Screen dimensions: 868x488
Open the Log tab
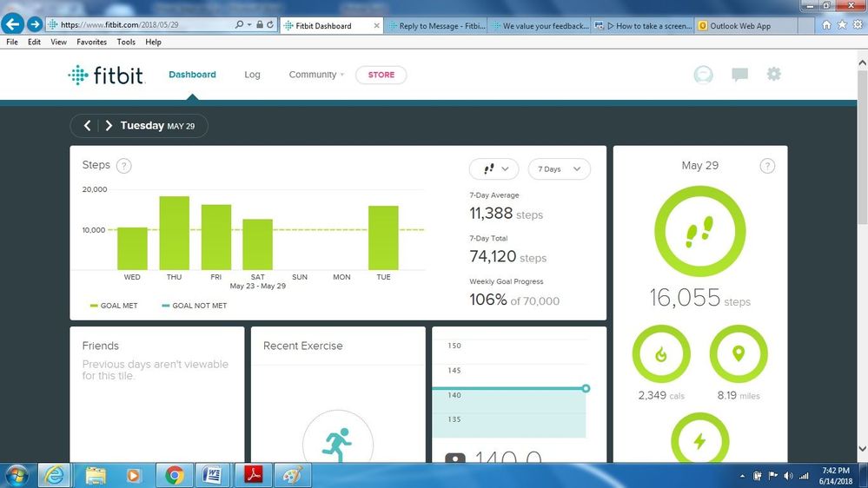[252, 75]
